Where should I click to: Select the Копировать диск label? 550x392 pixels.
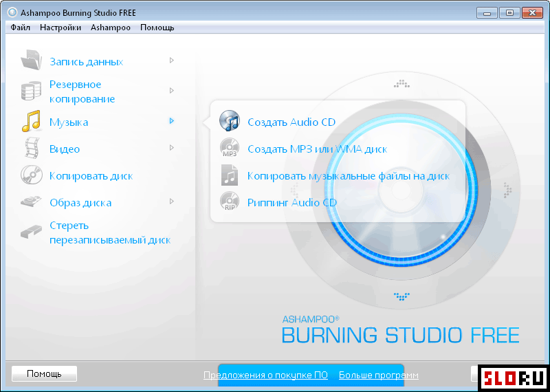pyautogui.click(x=91, y=176)
